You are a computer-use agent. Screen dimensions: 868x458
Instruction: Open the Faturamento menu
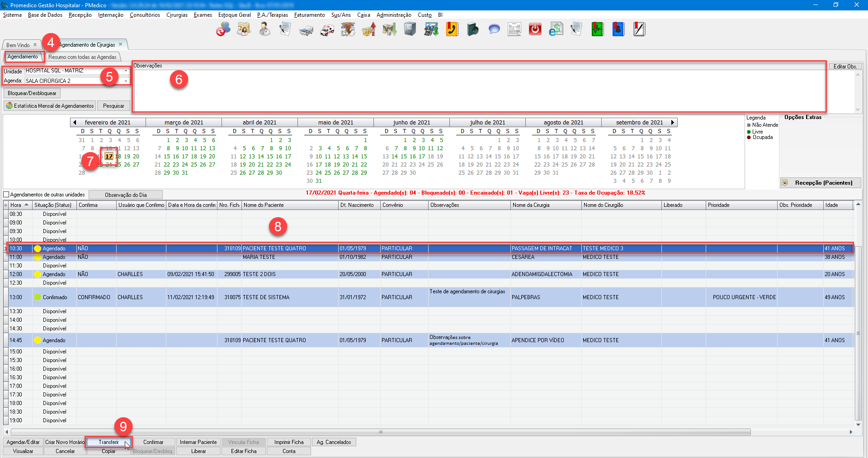(x=309, y=15)
